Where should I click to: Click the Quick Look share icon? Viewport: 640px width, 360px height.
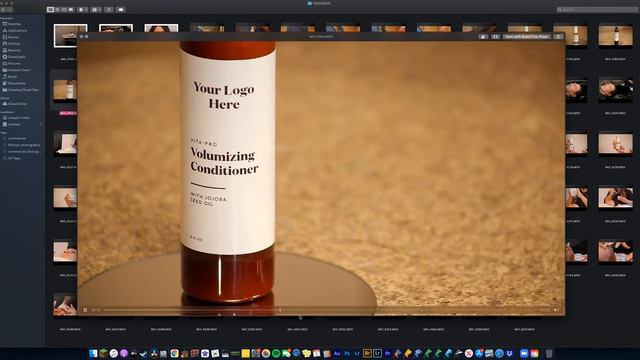559,36
